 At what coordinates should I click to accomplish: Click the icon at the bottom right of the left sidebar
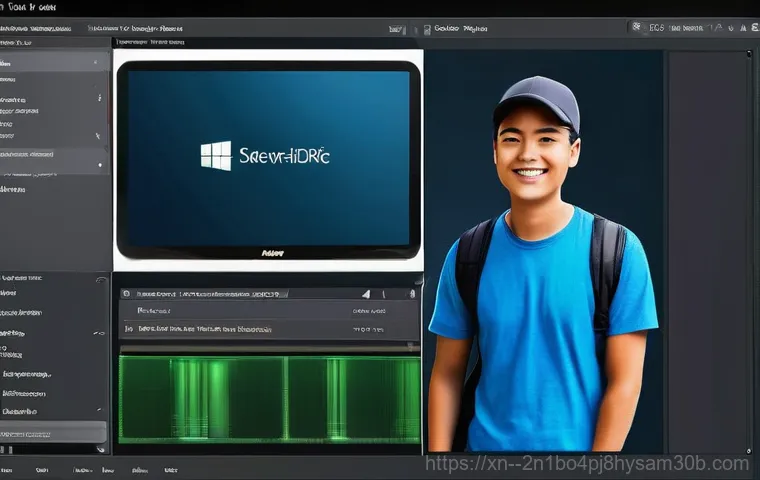pos(99,451)
